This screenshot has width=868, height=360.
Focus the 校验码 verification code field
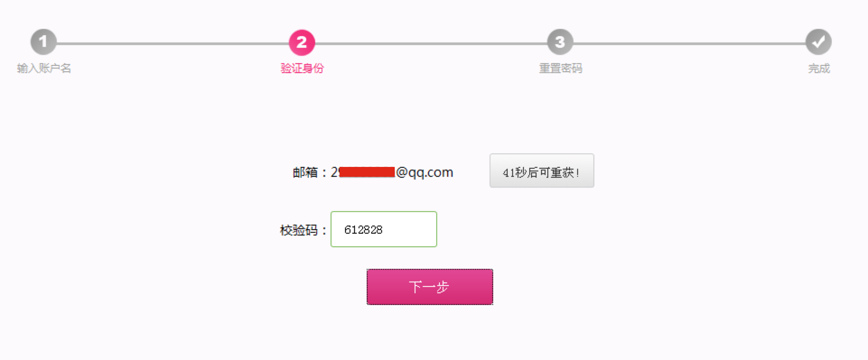[384, 229]
